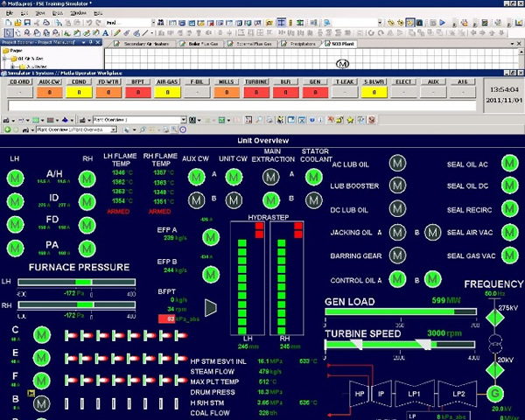Click the CB ORD alarm button
The height and width of the screenshot is (420, 525).
click(x=20, y=80)
